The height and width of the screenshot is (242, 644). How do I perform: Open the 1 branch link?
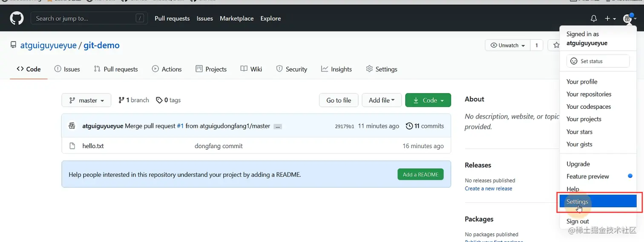[x=134, y=100]
